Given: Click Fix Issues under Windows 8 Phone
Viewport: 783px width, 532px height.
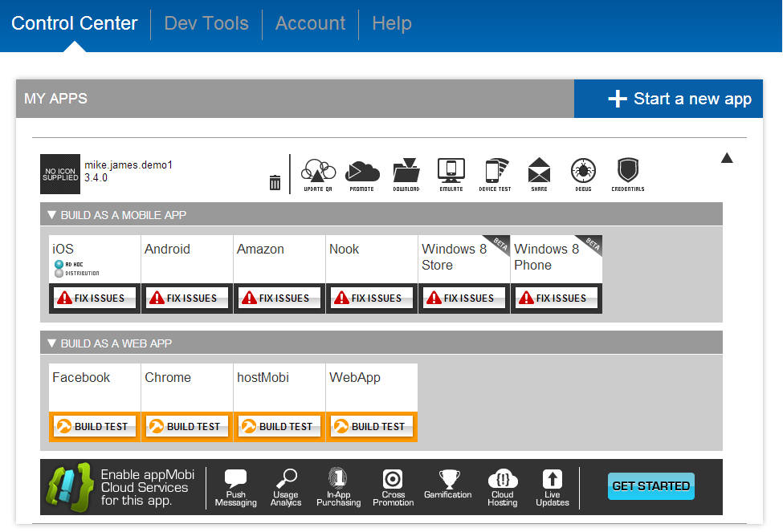Looking at the screenshot, I should point(557,298).
